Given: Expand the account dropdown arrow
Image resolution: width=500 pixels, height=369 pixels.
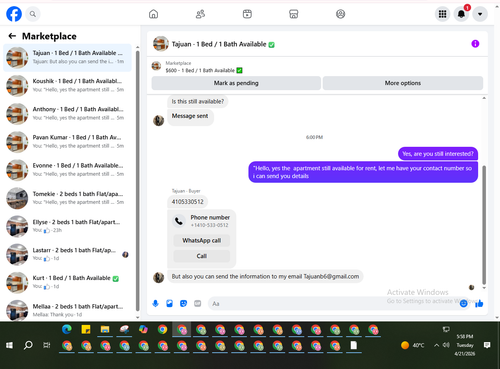Looking at the screenshot, I should [x=480, y=14].
